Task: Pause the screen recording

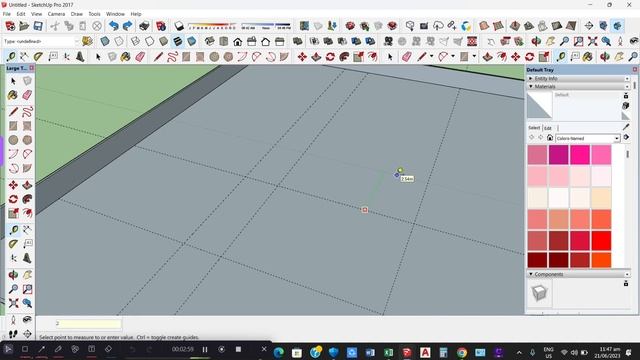Action: point(205,349)
